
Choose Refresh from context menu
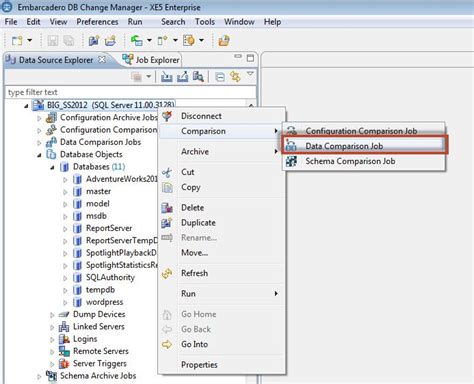[221, 273]
